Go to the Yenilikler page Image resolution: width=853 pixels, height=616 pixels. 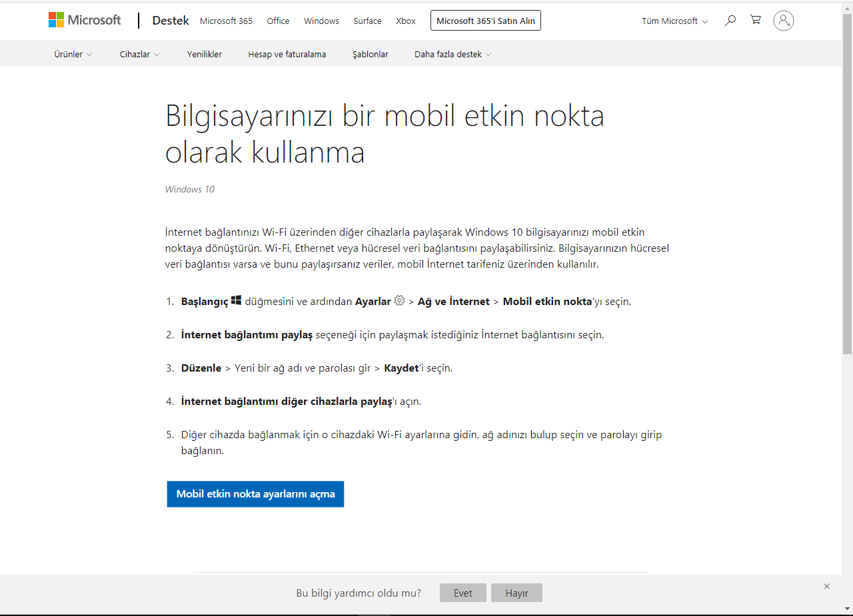point(205,54)
